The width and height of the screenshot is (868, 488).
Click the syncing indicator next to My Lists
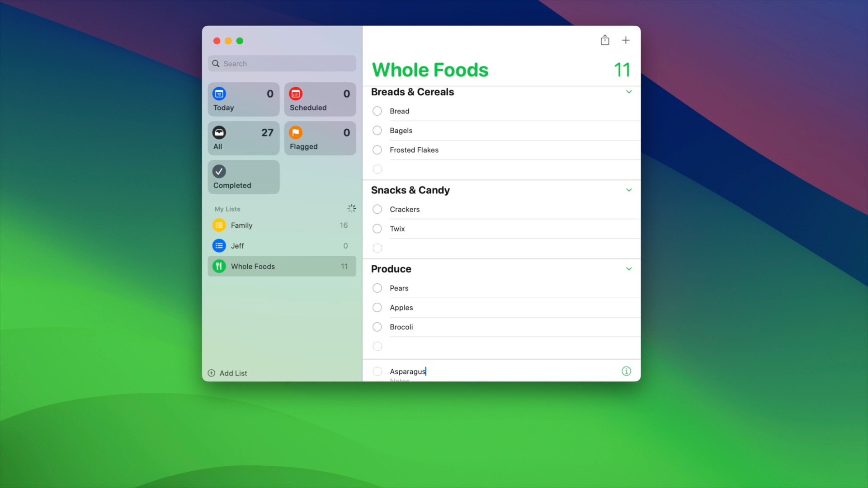[x=352, y=208]
